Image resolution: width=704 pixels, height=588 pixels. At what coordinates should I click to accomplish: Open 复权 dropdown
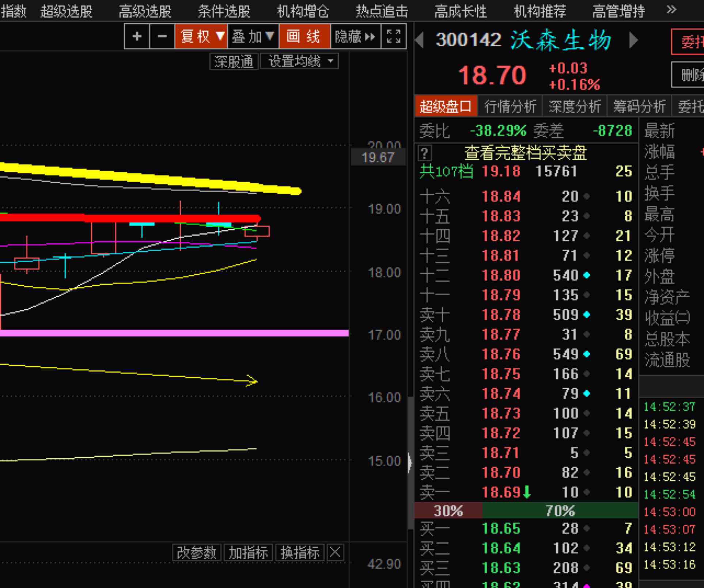[x=201, y=36]
